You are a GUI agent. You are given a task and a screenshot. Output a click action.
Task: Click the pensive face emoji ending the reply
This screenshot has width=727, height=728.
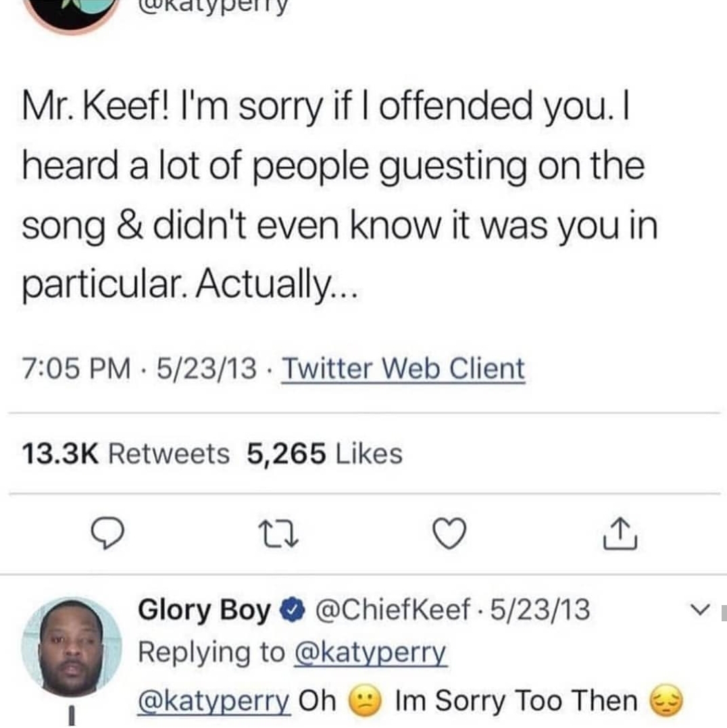pyautogui.click(x=666, y=700)
